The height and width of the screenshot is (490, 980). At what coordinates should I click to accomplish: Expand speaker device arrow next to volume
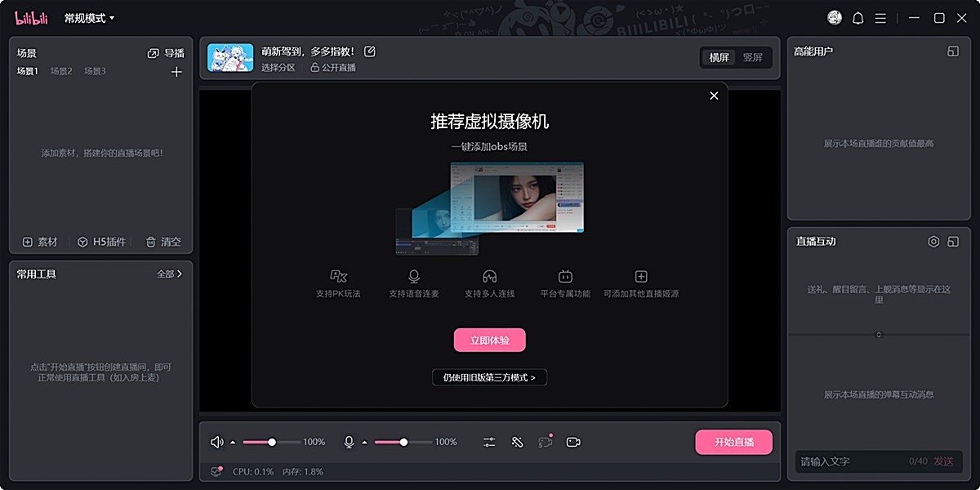tap(233, 443)
